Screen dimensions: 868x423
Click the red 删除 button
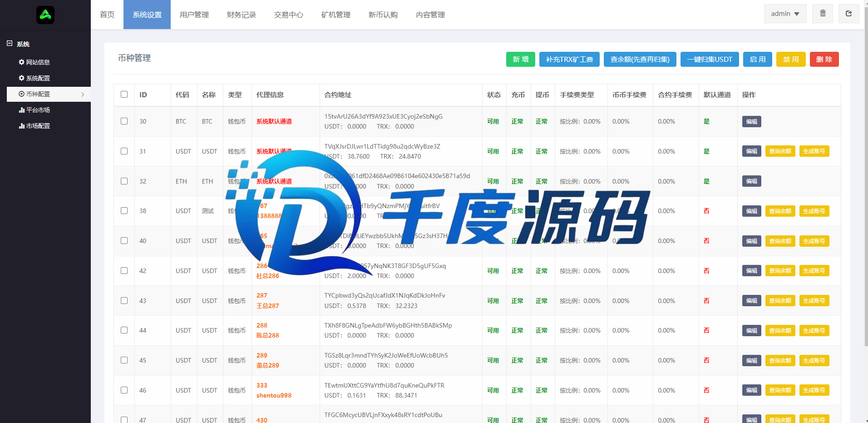[x=824, y=60]
